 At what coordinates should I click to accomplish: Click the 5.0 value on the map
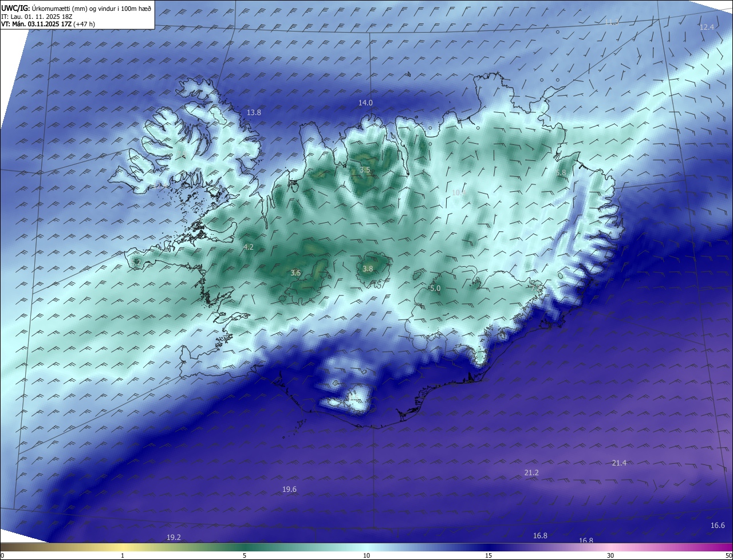point(435,289)
